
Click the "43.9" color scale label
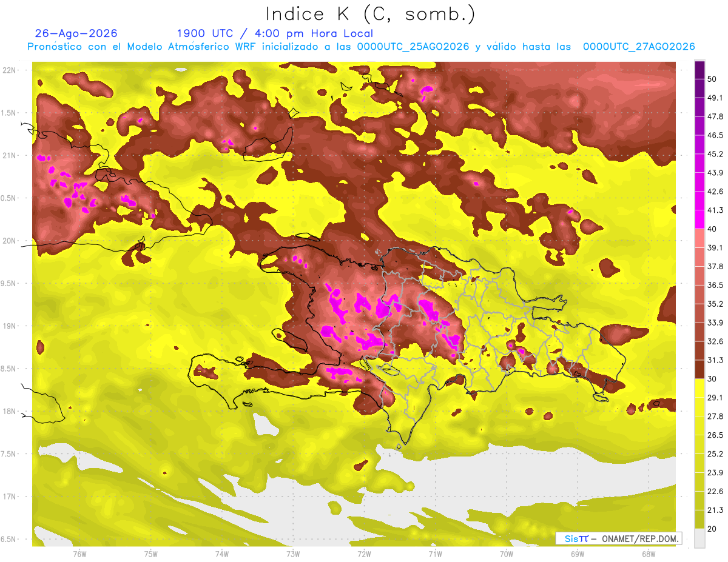pos(715,173)
